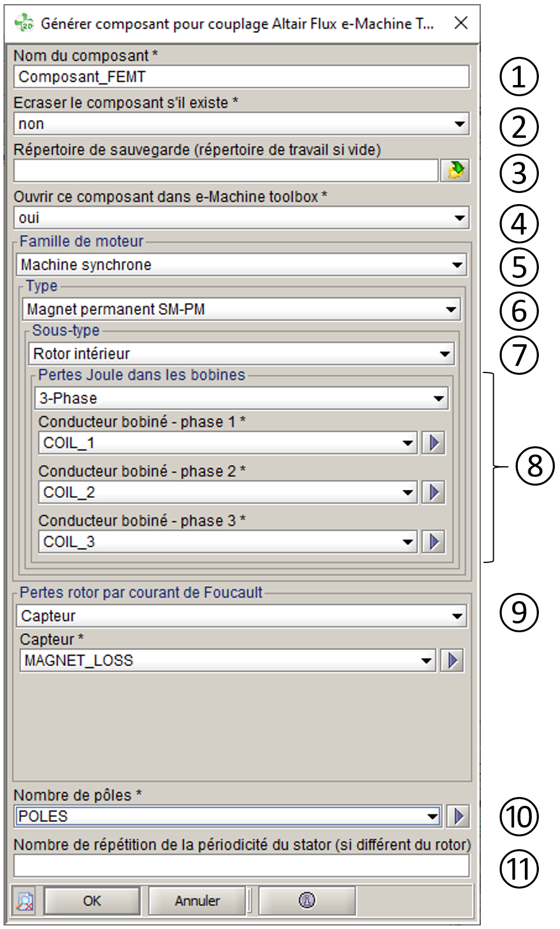560x929 pixels.
Task: Open the 'Ouvrir ce composant' oui dropdown
Action: [x=460, y=218]
